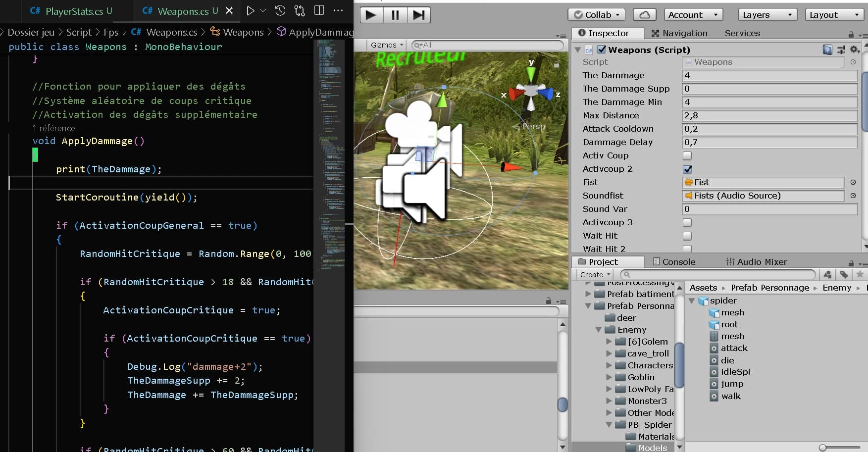
Task: Open the cloud services icon
Action: [x=645, y=15]
